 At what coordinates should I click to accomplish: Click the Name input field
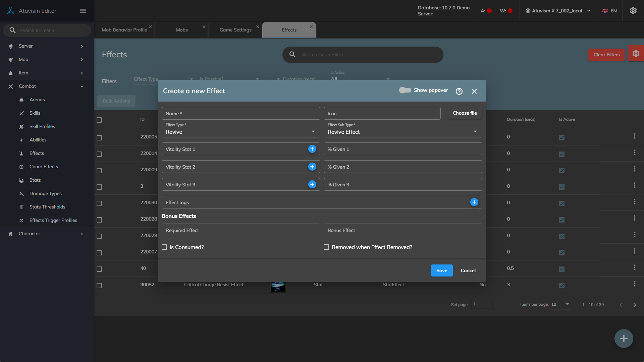point(240,114)
